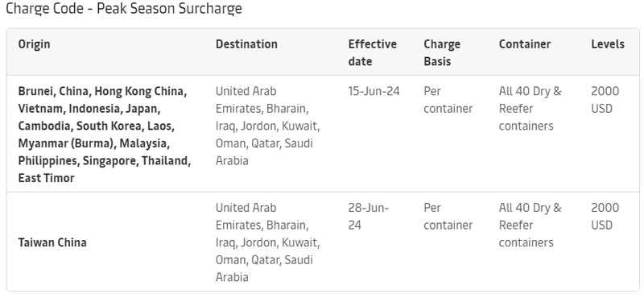644x294 pixels.
Task: Click first row's Per container charge basis
Action: tap(448, 100)
